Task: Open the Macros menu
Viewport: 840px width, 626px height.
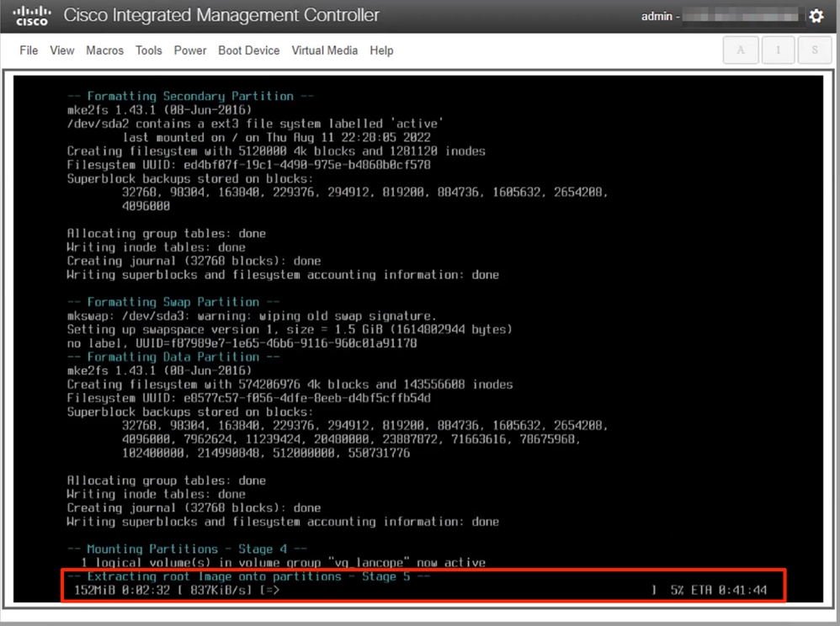Action: [105, 50]
